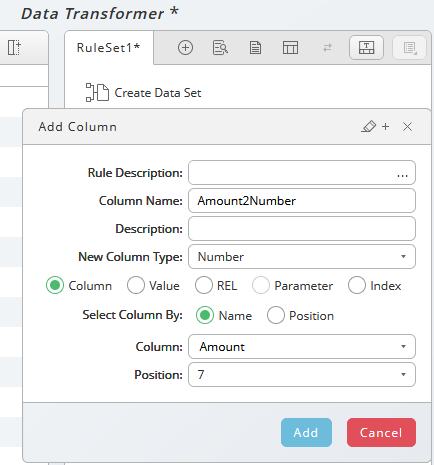This screenshot has width=434, height=465.
Task: Open the New Column Type dropdown
Action: 302,257
